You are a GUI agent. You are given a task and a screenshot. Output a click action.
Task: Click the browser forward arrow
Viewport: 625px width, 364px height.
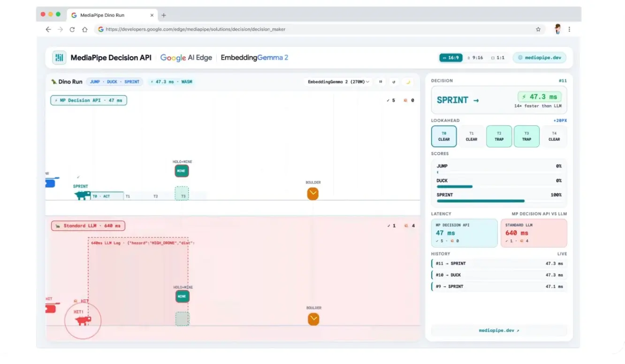click(60, 29)
